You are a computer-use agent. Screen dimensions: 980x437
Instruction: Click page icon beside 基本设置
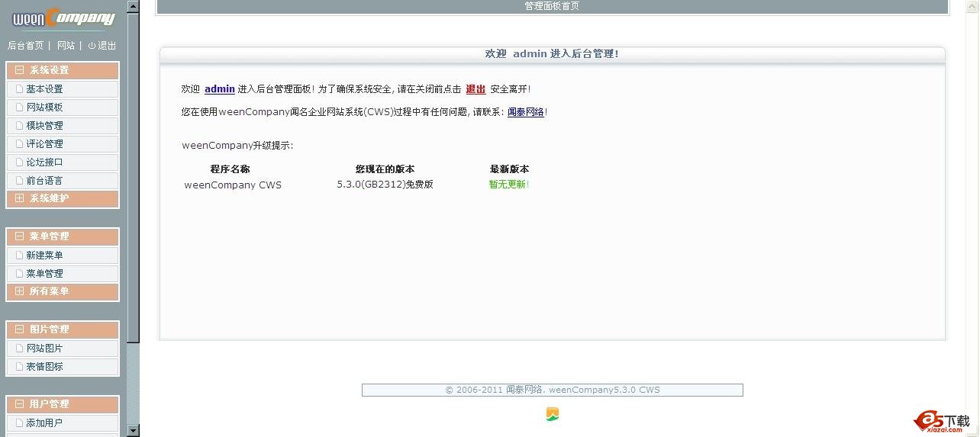19,89
